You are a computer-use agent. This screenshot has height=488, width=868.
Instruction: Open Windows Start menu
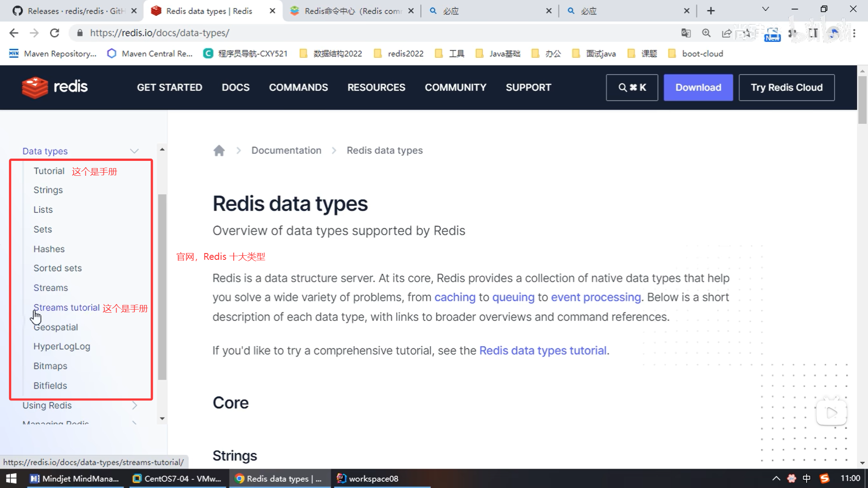click(11, 479)
